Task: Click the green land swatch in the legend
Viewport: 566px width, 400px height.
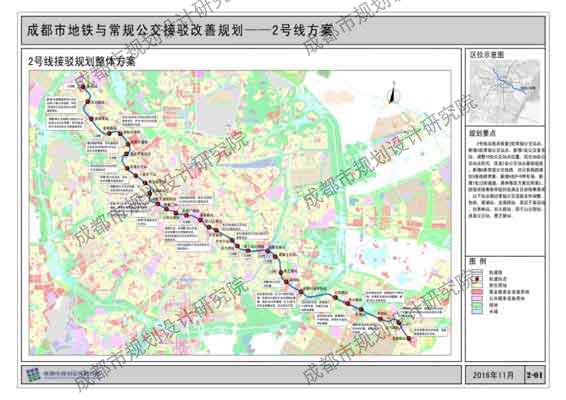Action: (x=477, y=305)
